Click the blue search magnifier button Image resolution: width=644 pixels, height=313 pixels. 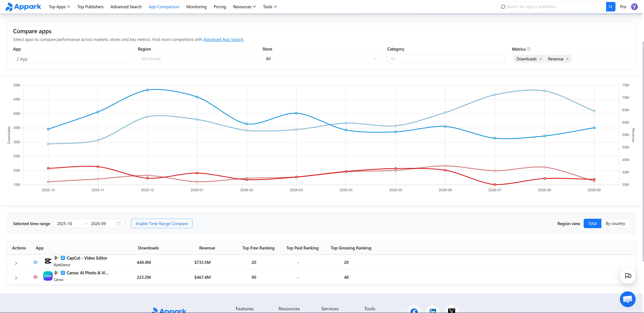tap(610, 7)
